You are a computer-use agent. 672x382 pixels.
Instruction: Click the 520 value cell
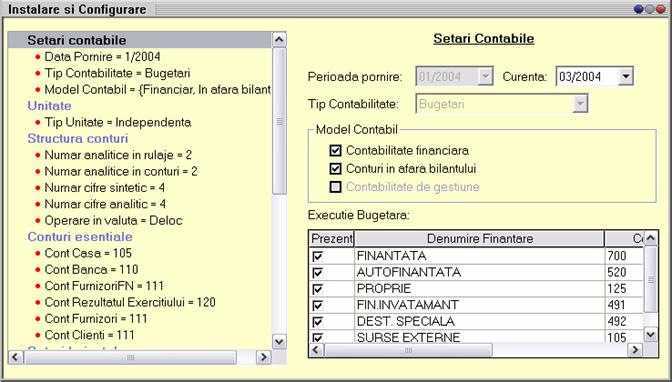(624, 272)
